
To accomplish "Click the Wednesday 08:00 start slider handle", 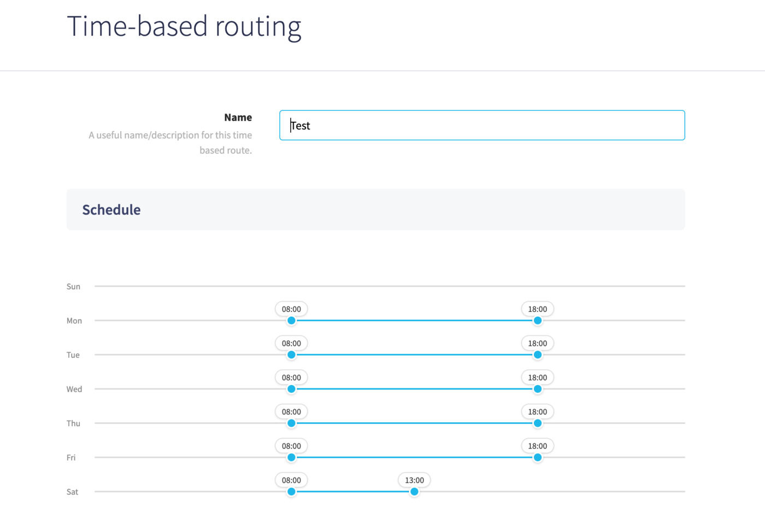I will coord(291,389).
